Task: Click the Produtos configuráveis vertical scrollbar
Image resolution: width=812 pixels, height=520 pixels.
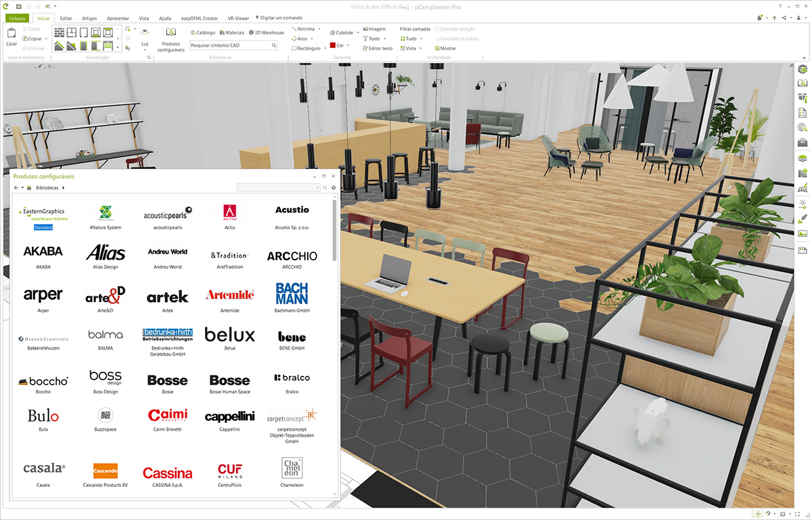Action: (x=334, y=230)
